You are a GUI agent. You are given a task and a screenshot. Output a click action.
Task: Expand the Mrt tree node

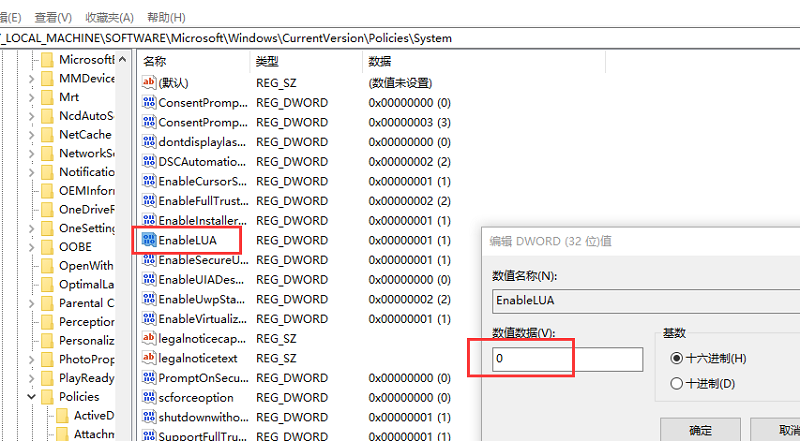tap(31, 97)
